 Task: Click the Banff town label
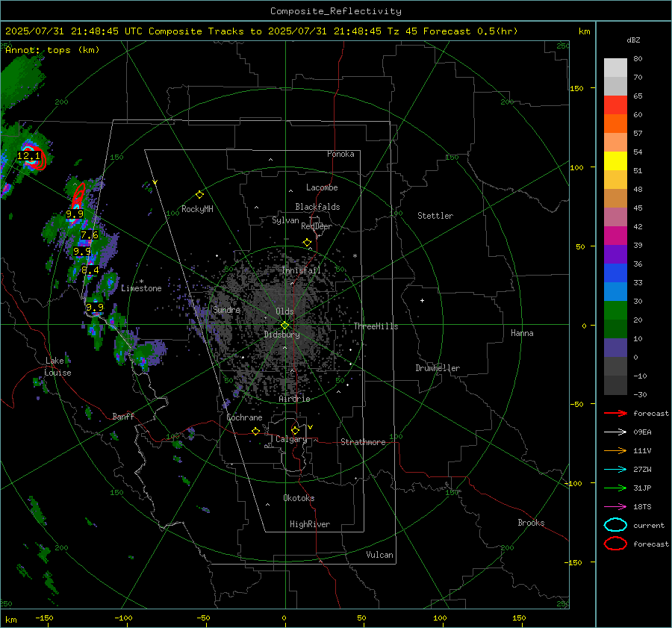123,416
